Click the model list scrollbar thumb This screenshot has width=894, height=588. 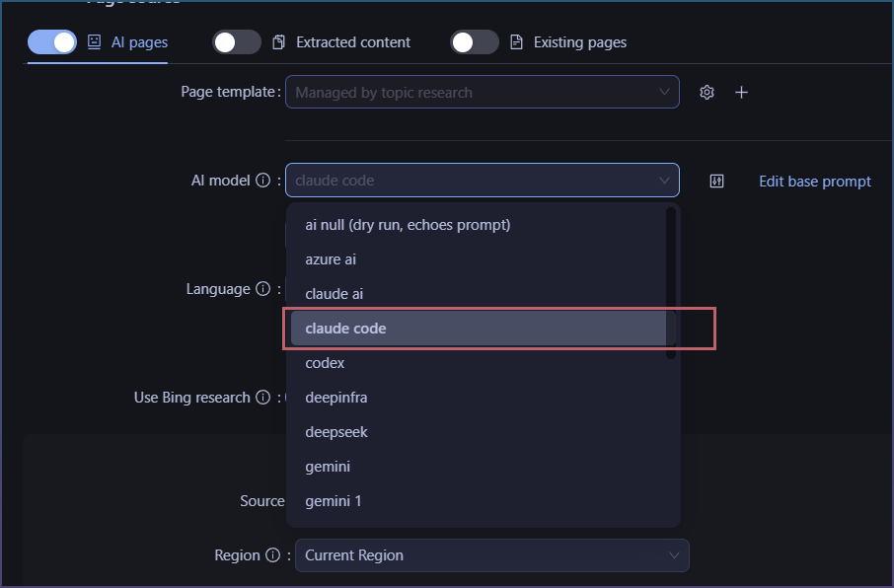pyautogui.click(x=671, y=283)
